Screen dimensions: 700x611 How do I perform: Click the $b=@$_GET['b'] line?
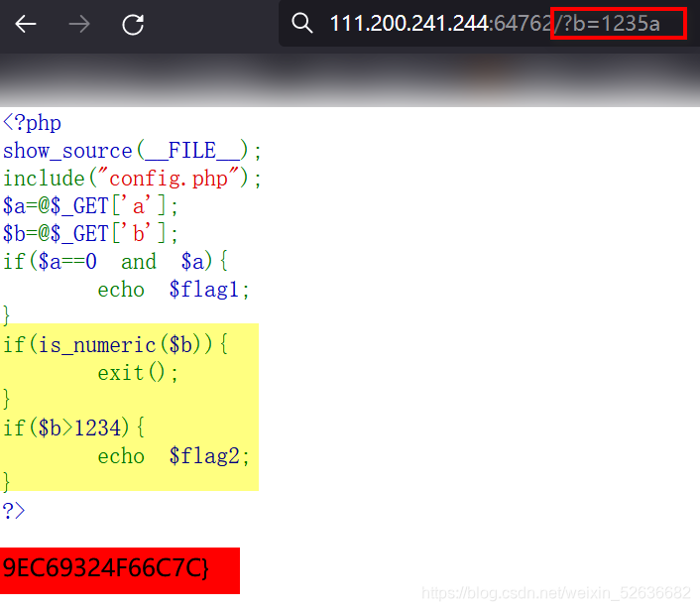point(90,234)
